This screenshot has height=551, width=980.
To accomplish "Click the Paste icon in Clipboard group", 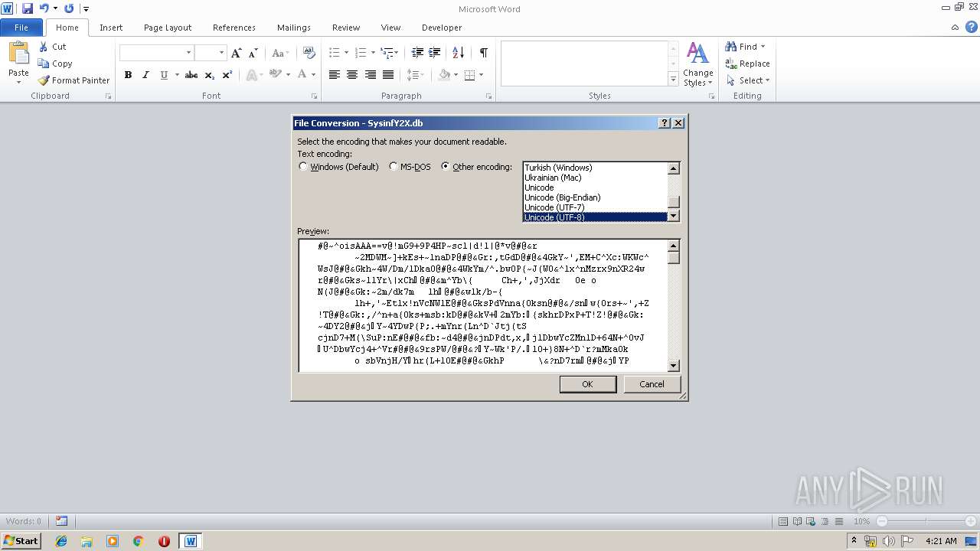I will click(18, 54).
